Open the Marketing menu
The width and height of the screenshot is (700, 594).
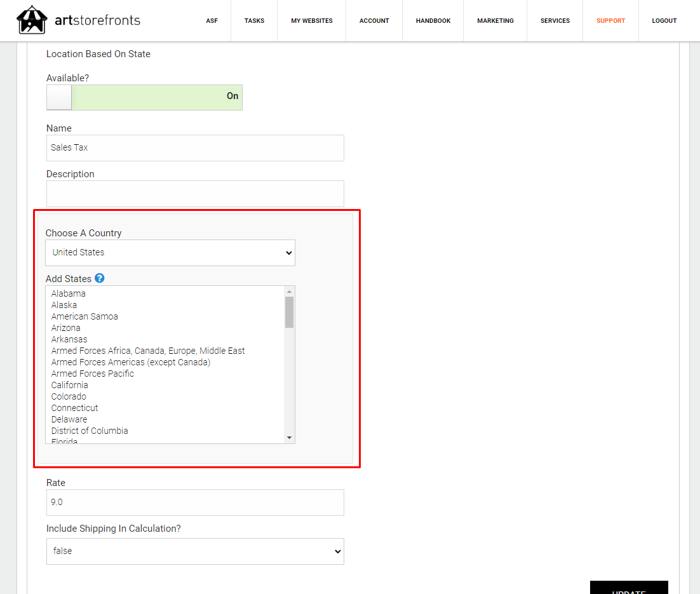(495, 20)
